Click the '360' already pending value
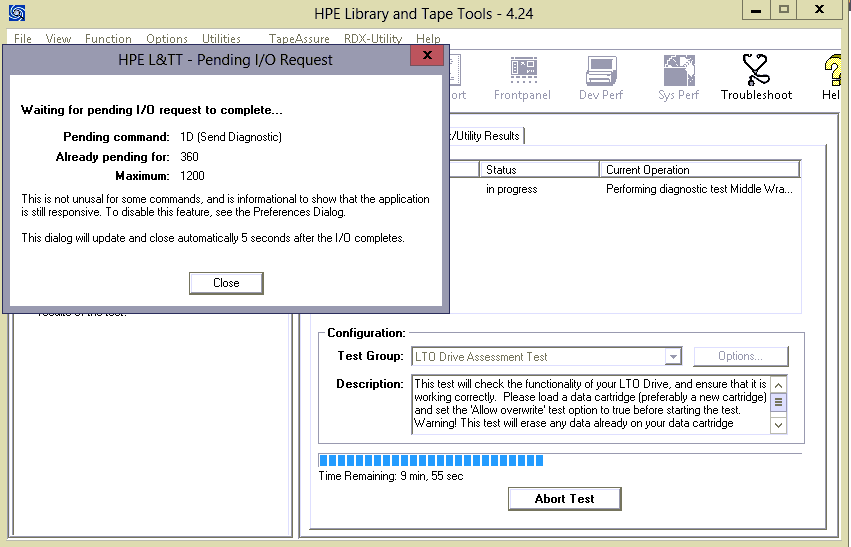This screenshot has height=547, width=851. pyautogui.click(x=189, y=157)
